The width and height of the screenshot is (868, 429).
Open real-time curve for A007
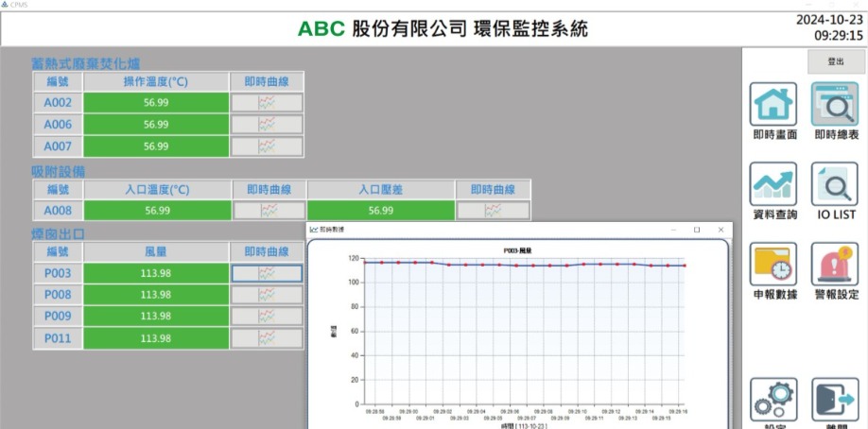click(267, 146)
